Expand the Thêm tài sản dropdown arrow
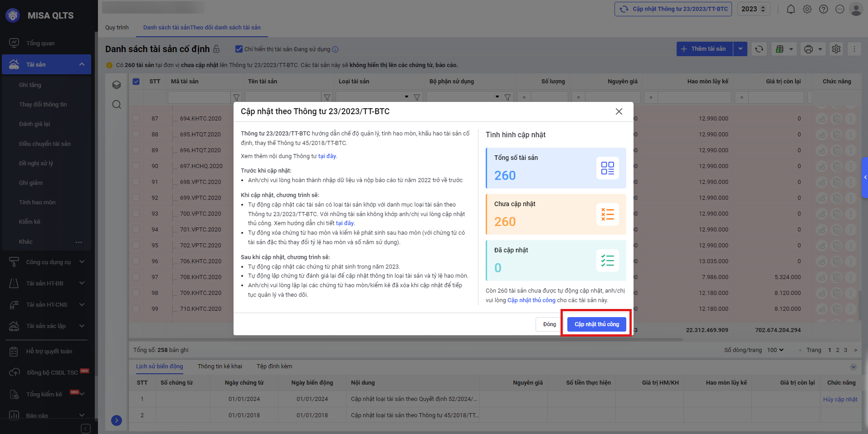This screenshot has width=868, height=434. click(740, 49)
